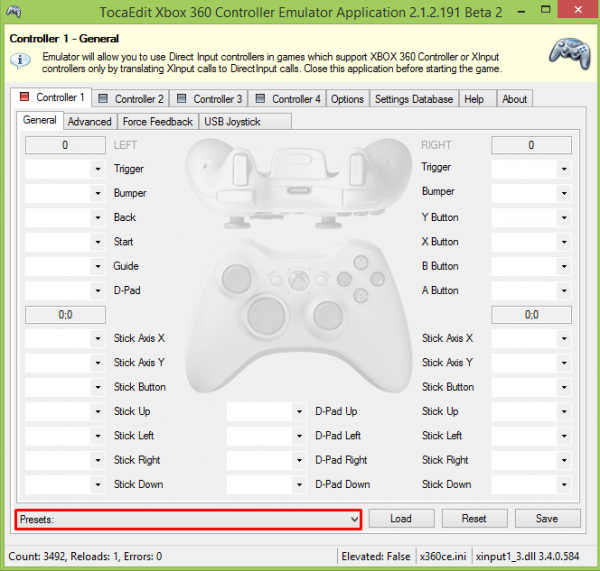Open the Settings Database tab
Screen dimensions: 600x571
coord(414,98)
